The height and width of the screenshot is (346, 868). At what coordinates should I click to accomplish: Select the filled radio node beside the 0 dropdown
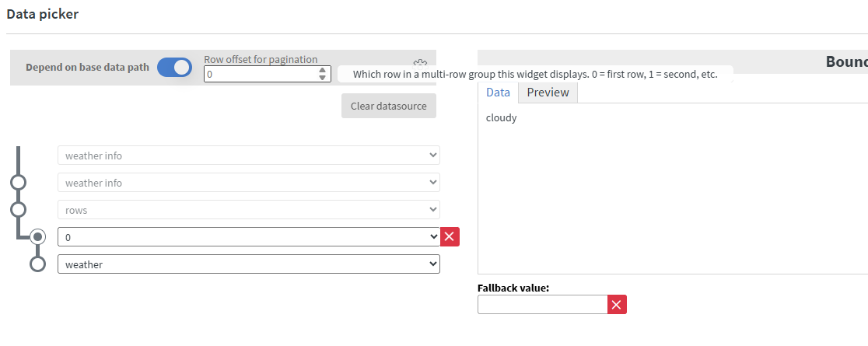pos(37,237)
